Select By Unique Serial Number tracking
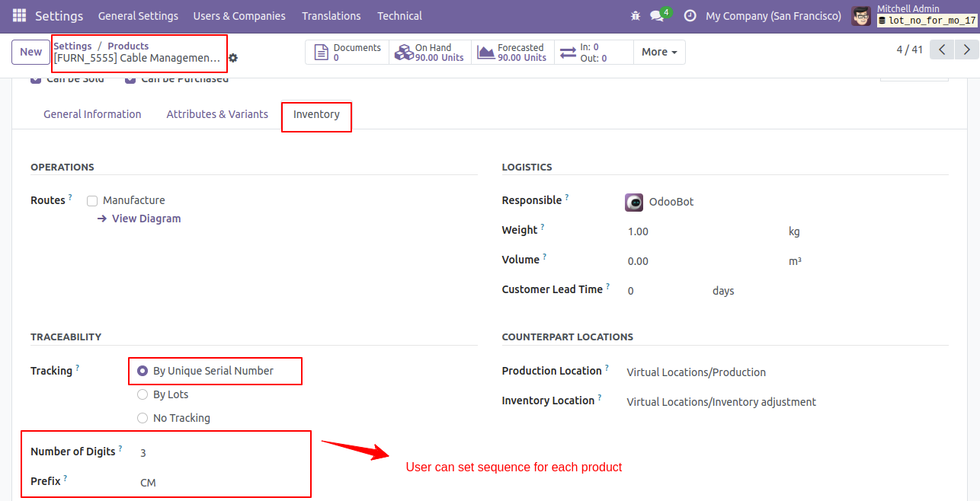 [x=143, y=371]
